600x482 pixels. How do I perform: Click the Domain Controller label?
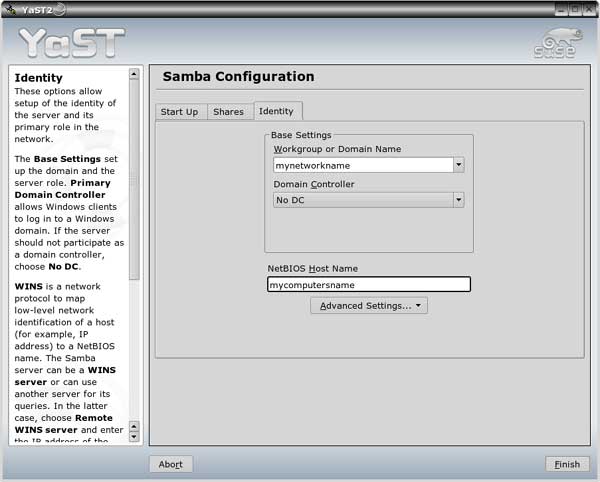(314, 184)
